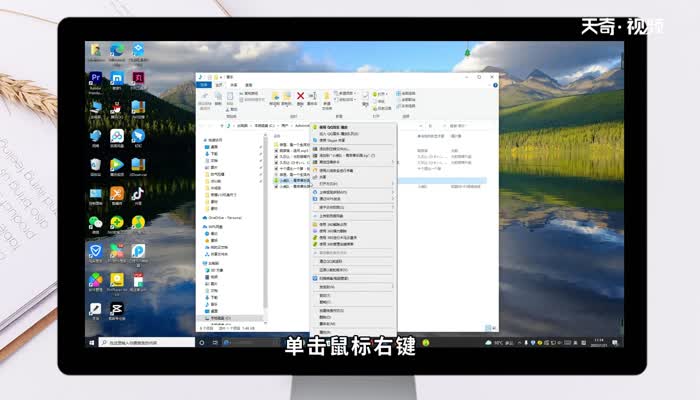
Task: Click the blue Help icon in Explorer
Action: click(x=495, y=85)
